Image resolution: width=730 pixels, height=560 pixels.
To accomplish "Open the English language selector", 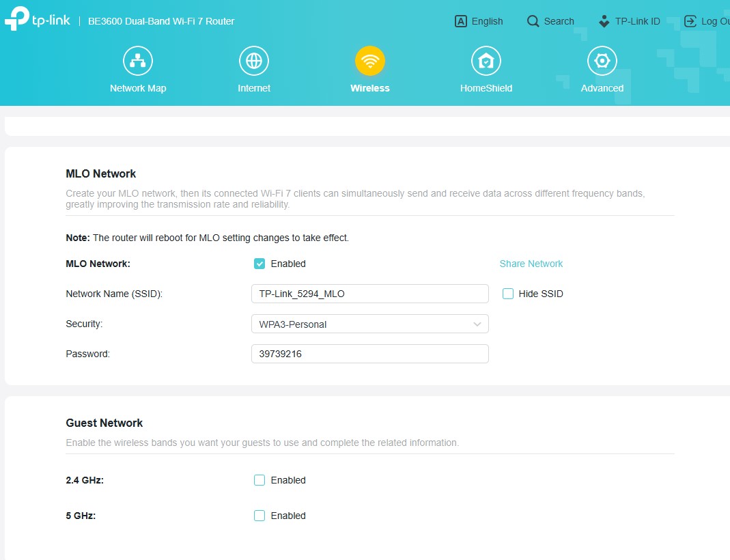I will (479, 21).
